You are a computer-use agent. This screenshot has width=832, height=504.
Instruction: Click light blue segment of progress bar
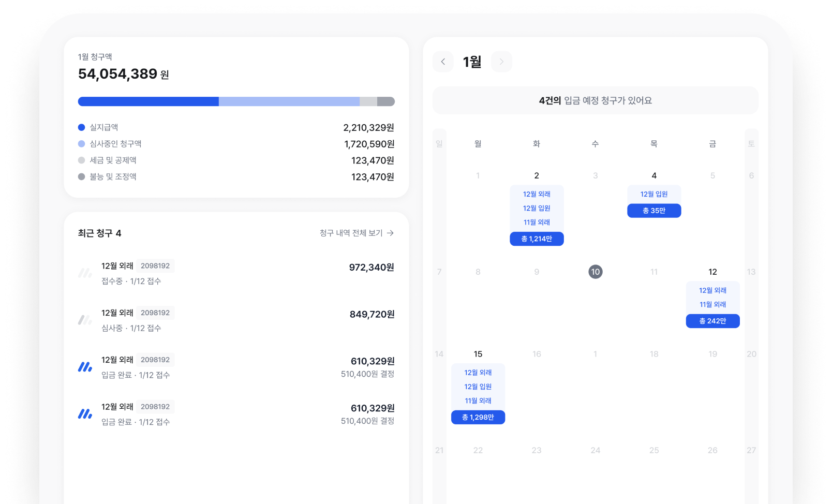pyautogui.click(x=289, y=101)
